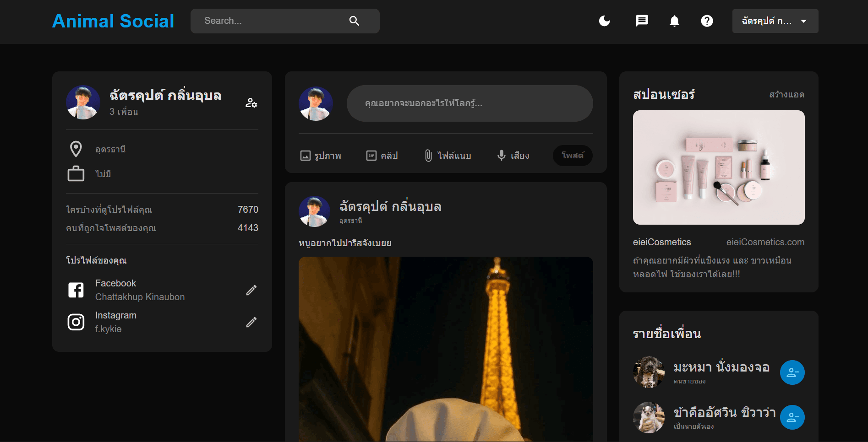Click post text หนูอยากไปปารีสจังเบยย
Screen dimensions: 868x442
pos(345,243)
